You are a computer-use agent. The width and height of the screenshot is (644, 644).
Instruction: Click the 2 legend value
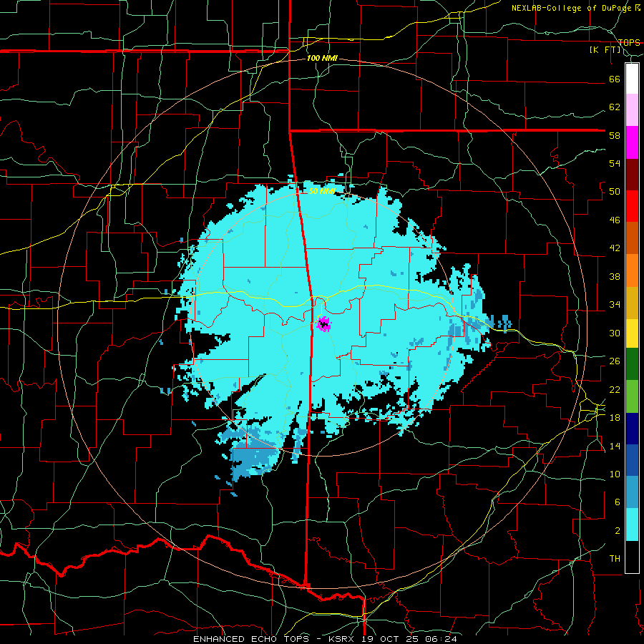coord(618,531)
